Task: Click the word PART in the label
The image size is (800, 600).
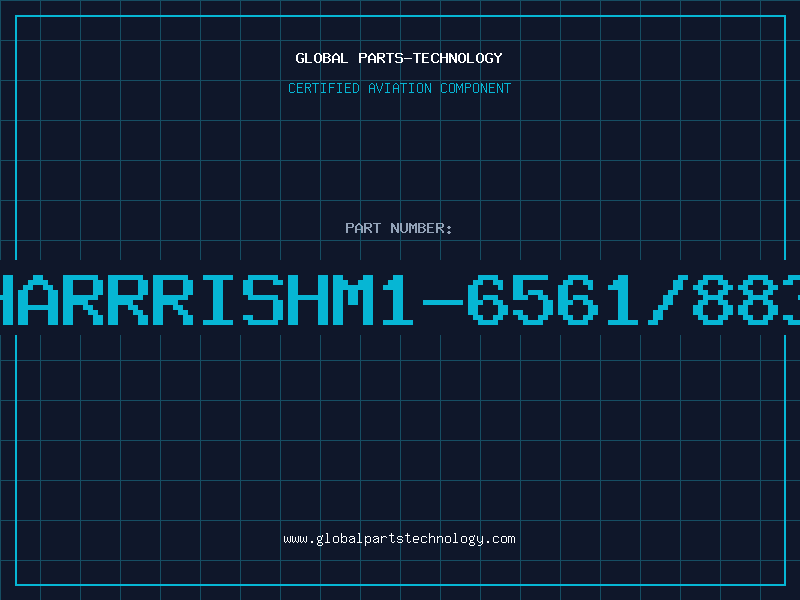Action: point(363,228)
